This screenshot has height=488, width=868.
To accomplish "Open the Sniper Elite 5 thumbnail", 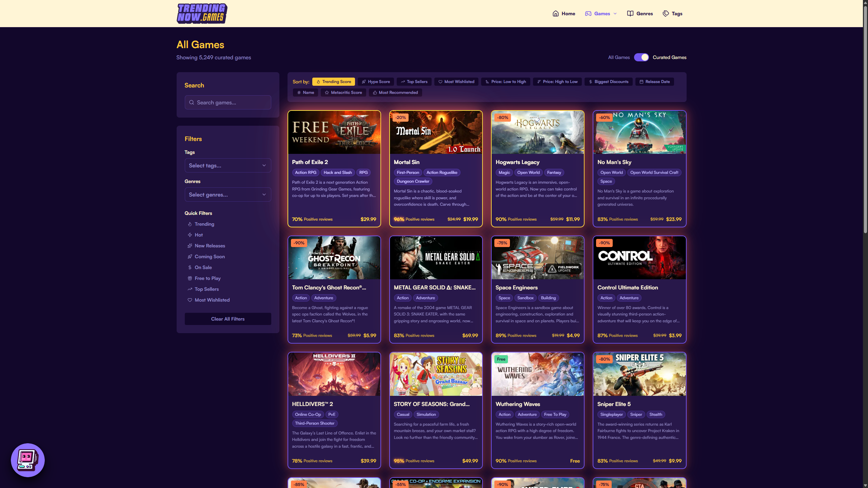I will coord(639,374).
